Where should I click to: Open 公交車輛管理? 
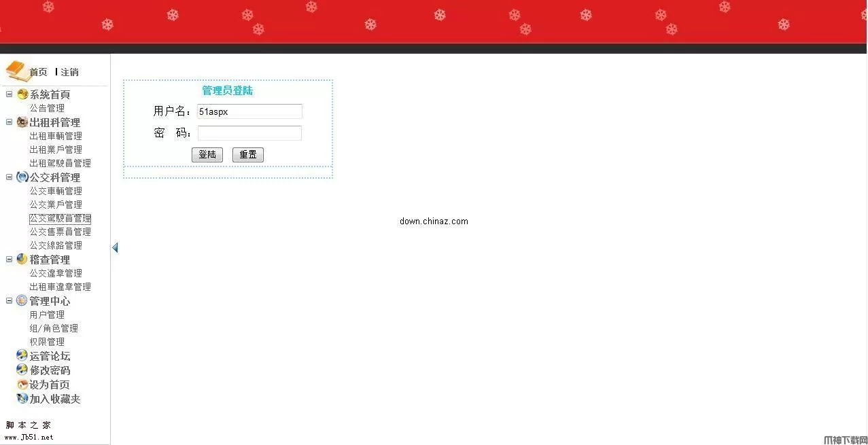pyautogui.click(x=56, y=191)
